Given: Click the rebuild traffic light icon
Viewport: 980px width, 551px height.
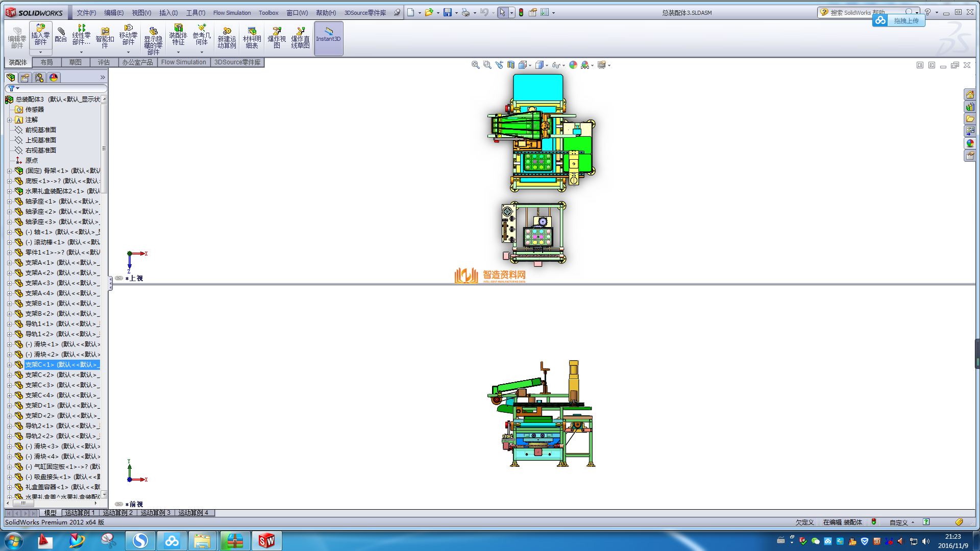Looking at the screenshot, I should [x=521, y=12].
